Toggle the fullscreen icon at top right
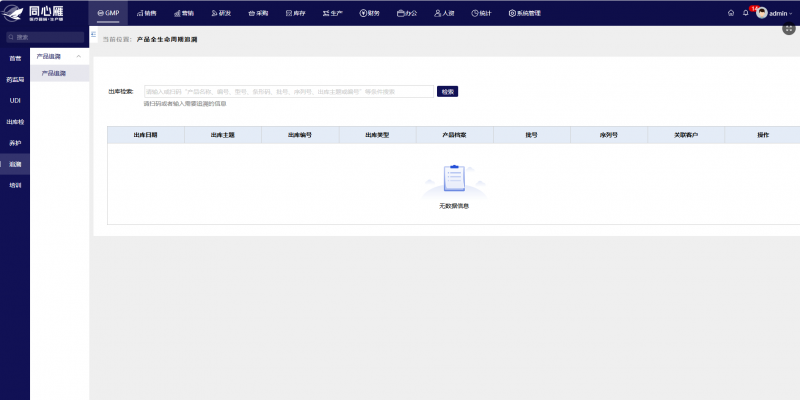The height and width of the screenshot is (400, 800). tap(789, 29)
